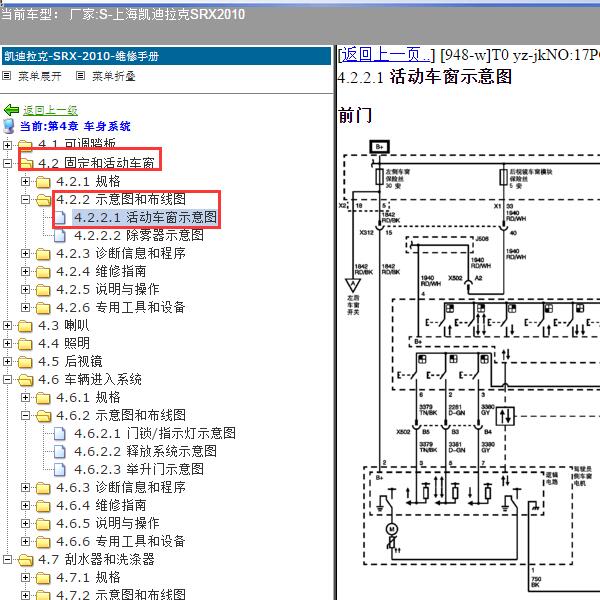600x600 pixels.
Task: Click the chapter icon beside 当前:第4章 车身系统
Action: pos(9,126)
